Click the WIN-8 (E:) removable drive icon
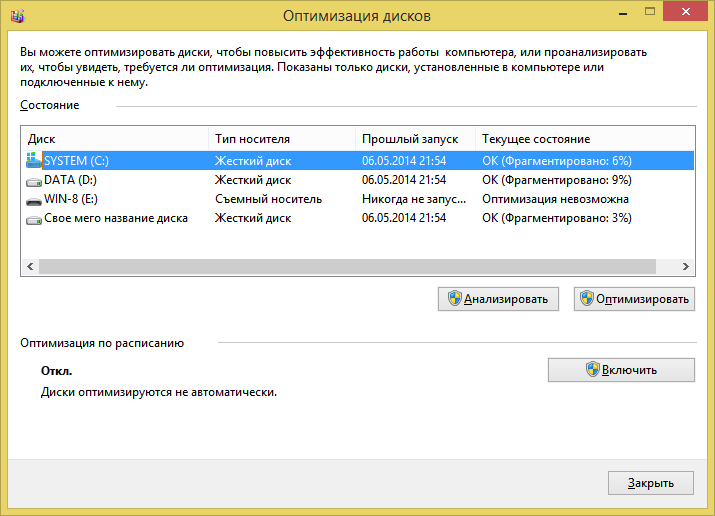 click(x=34, y=199)
